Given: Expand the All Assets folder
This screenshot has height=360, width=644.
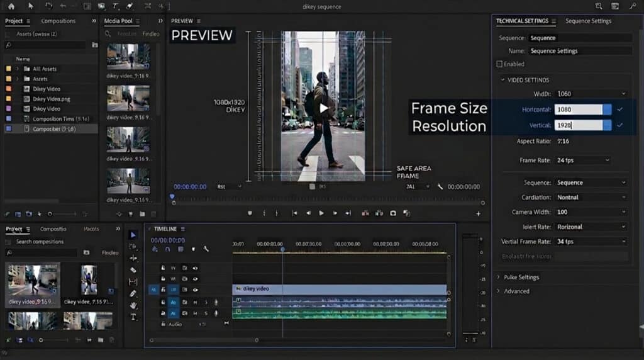Looking at the screenshot, I should pos(17,69).
